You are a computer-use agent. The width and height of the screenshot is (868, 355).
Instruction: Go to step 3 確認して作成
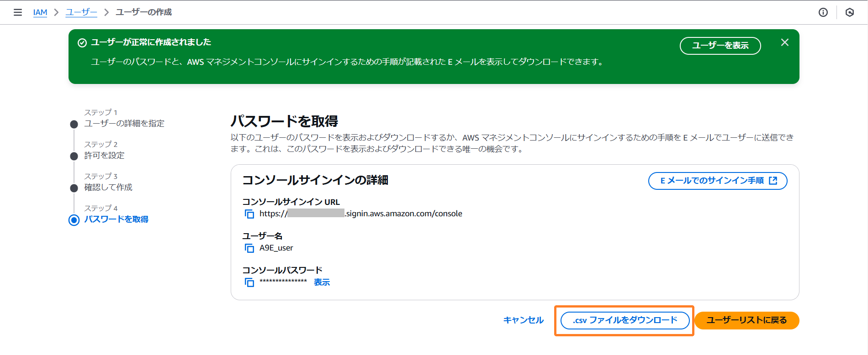108,188
